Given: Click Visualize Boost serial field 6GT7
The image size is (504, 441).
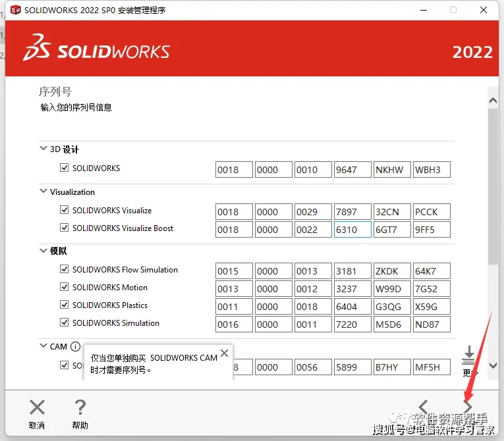Looking at the screenshot, I should click(392, 230).
